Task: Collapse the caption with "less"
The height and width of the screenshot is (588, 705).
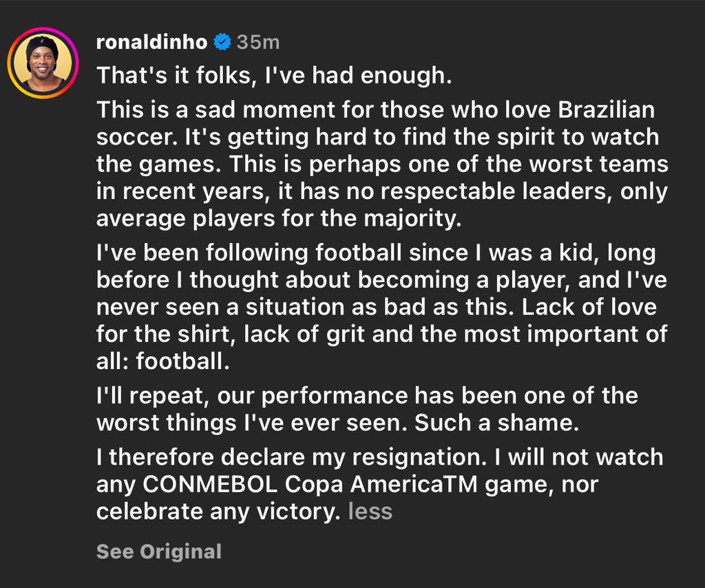Action: 370,512
